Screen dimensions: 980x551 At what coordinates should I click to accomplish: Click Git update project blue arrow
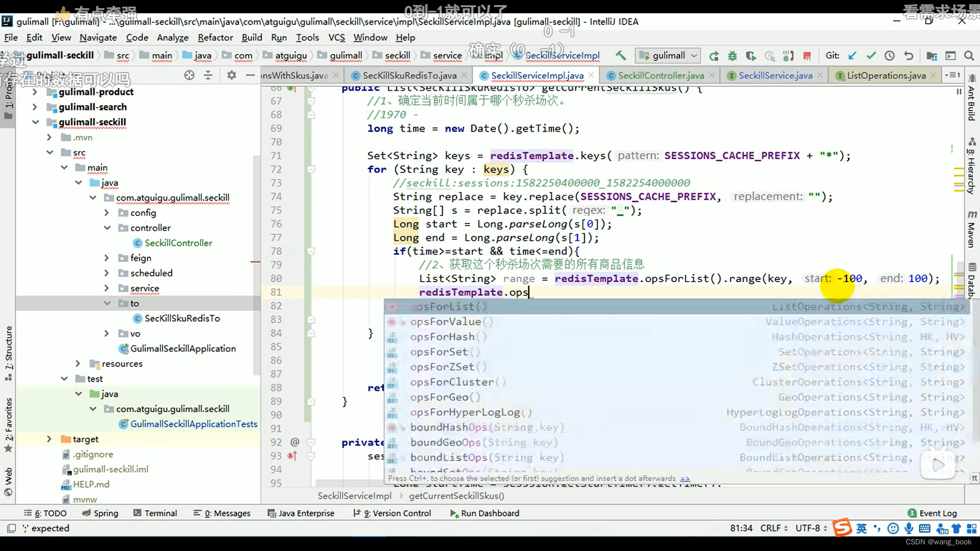(x=852, y=56)
